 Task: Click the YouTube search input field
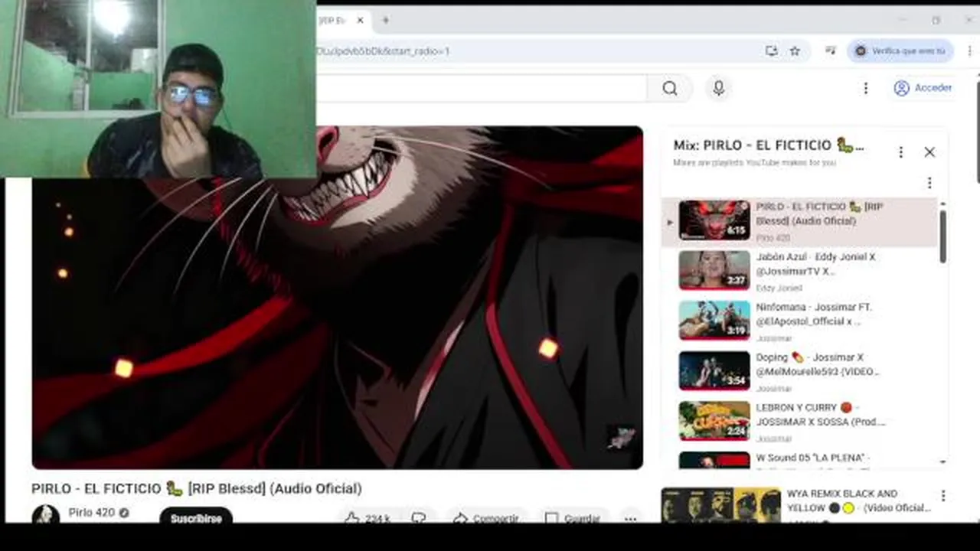(x=482, y=88)
